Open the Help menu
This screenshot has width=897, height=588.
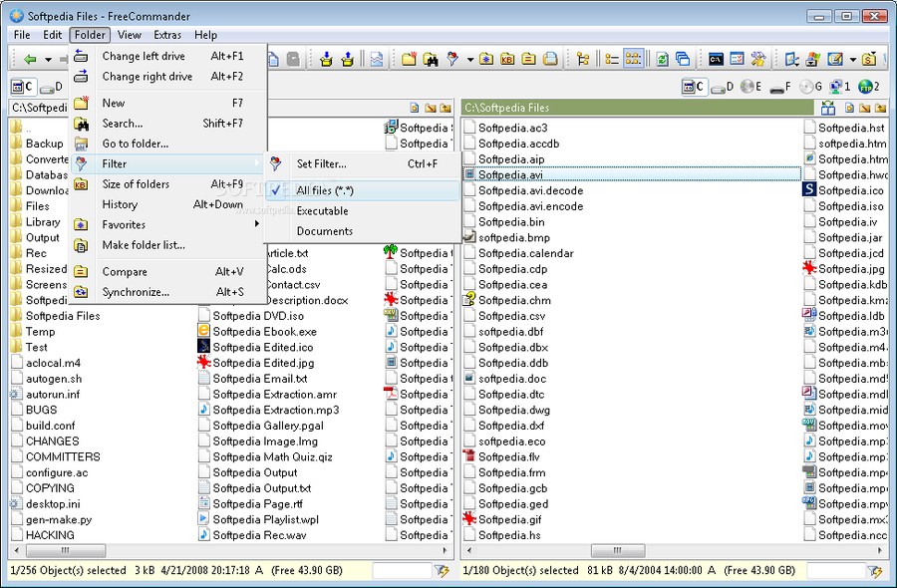pyautogui.click(x=205, y=35)
